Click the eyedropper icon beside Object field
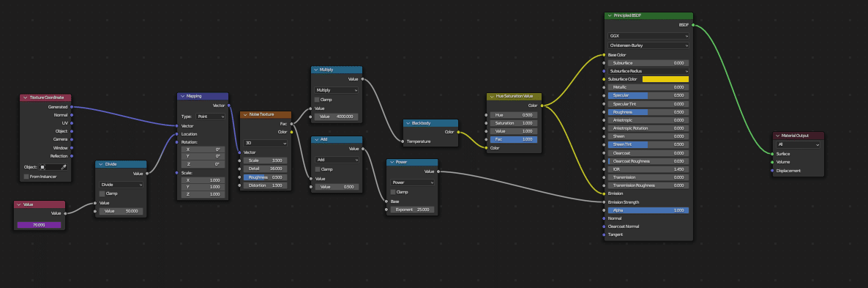This screenshot has height=288, width=868. pos(64,166)
